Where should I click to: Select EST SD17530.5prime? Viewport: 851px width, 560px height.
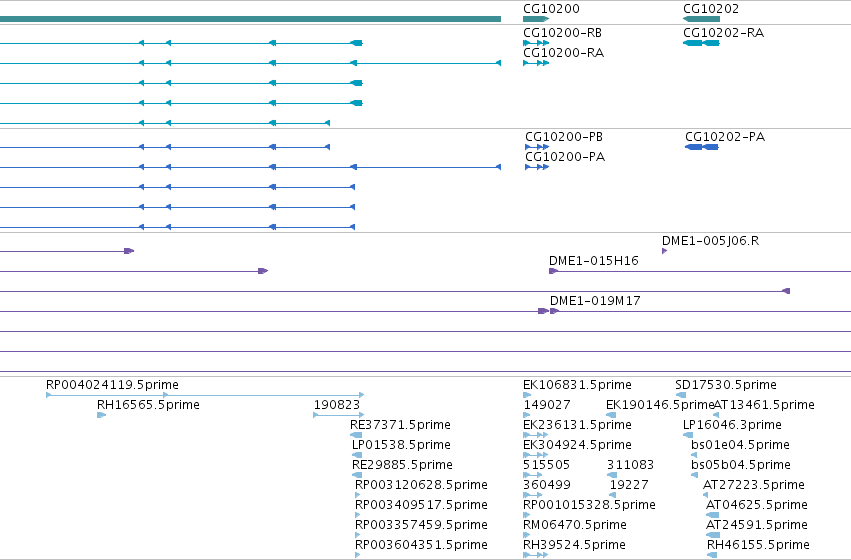pyautogui.click(x=726, y=385)
